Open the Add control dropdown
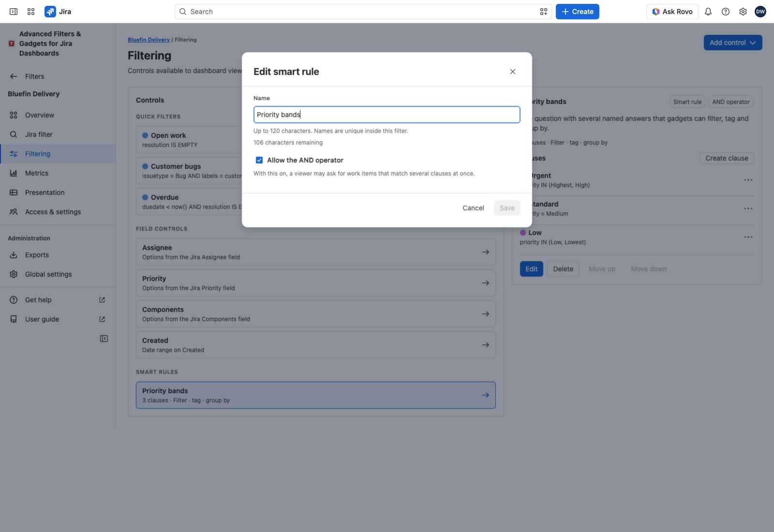Image resolution: width=774 pixels, height=532 pixels. click(733, 43)
